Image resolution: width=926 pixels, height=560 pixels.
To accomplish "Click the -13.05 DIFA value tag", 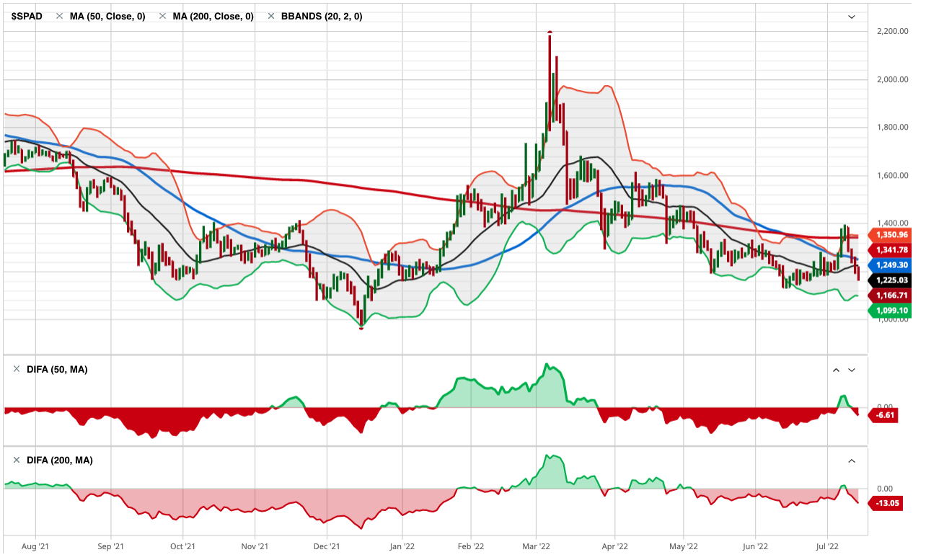I will (x=887, y=503).
